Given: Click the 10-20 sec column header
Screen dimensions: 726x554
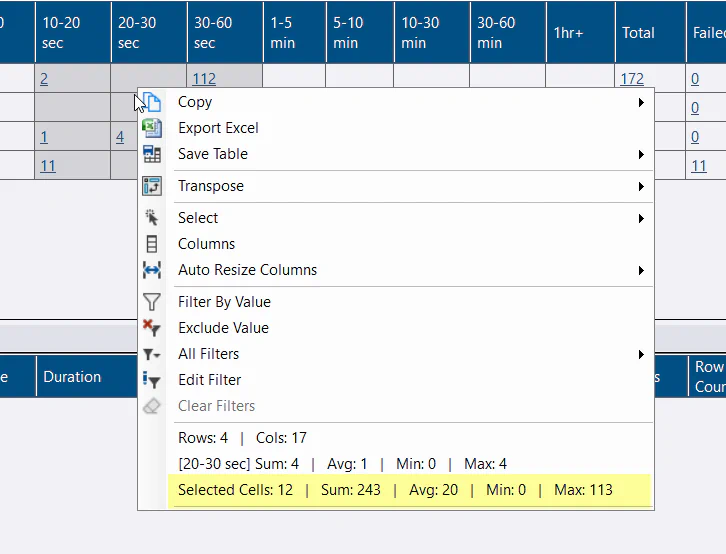Looking at the screenshot, I should (x=73, y=32).
